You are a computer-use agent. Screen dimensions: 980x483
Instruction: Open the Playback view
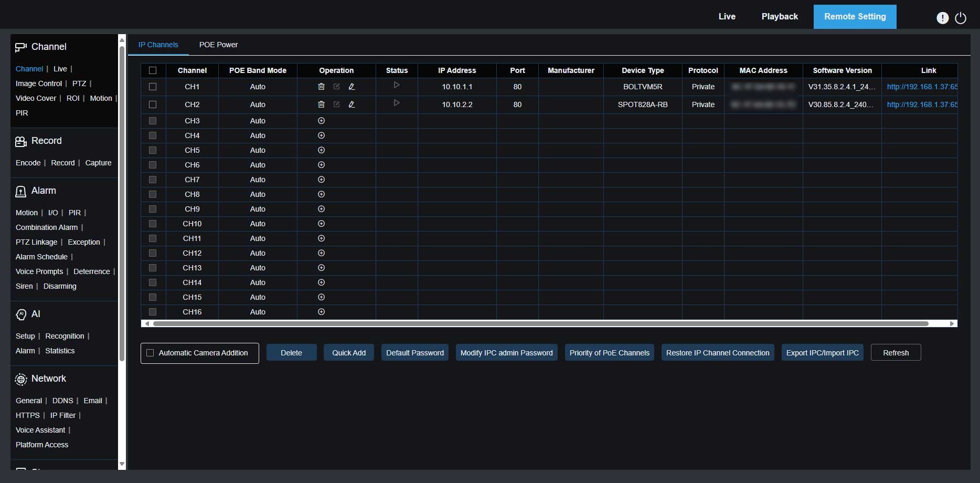point(780,16)
